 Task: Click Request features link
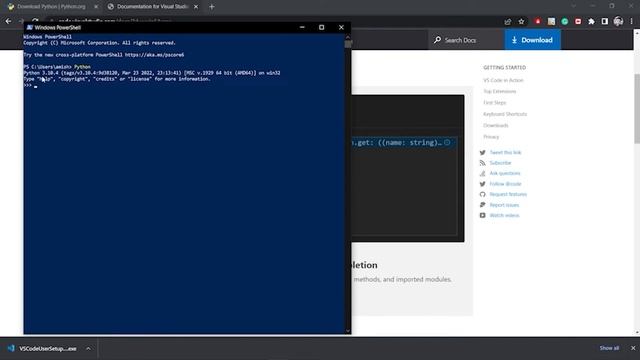(508, 194)
